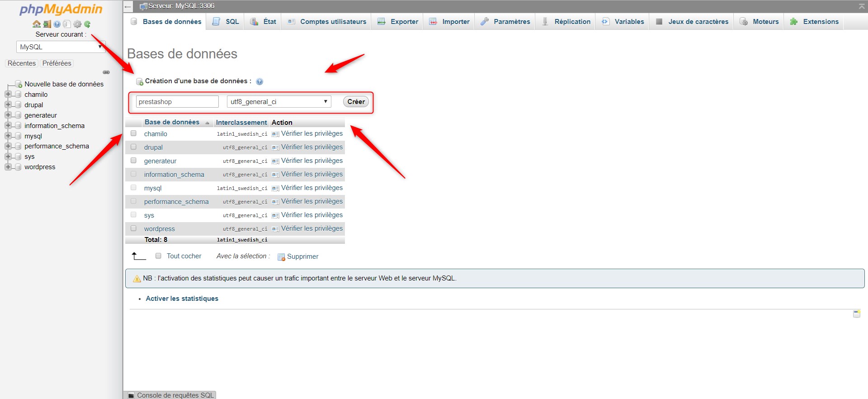
Task: Switch to the État tab
Action: [x=263, y=22]
